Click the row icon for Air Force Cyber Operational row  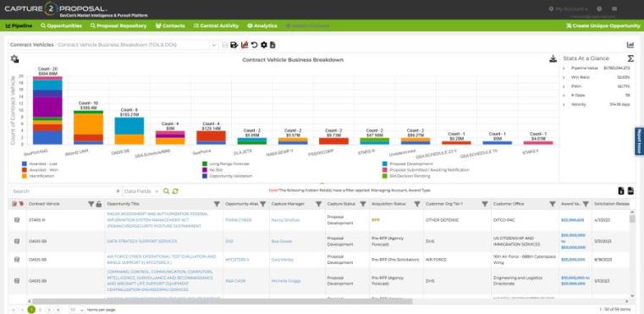(17, 259)
